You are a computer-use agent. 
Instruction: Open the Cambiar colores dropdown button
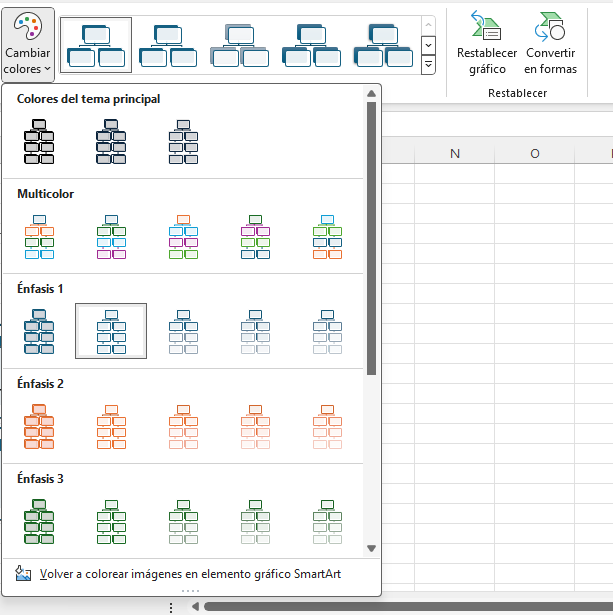click(27, 45)
